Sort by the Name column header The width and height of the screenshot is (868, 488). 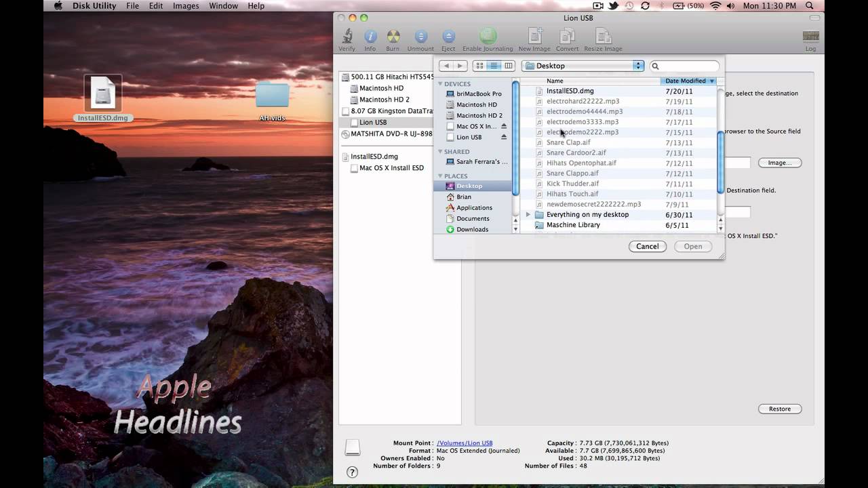(x=590, y=81)
